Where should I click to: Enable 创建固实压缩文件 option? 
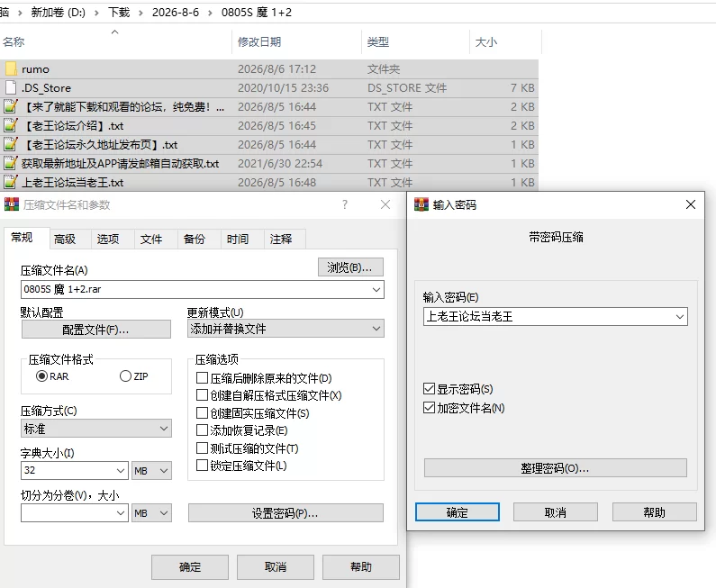click(x=202, y=413)
